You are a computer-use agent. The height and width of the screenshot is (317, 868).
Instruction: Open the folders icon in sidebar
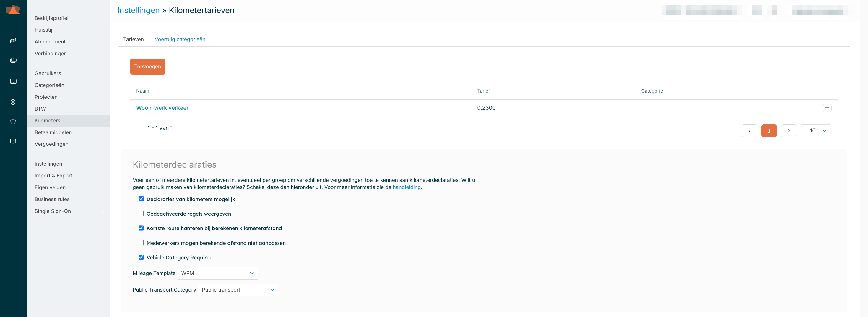(13, 60)
